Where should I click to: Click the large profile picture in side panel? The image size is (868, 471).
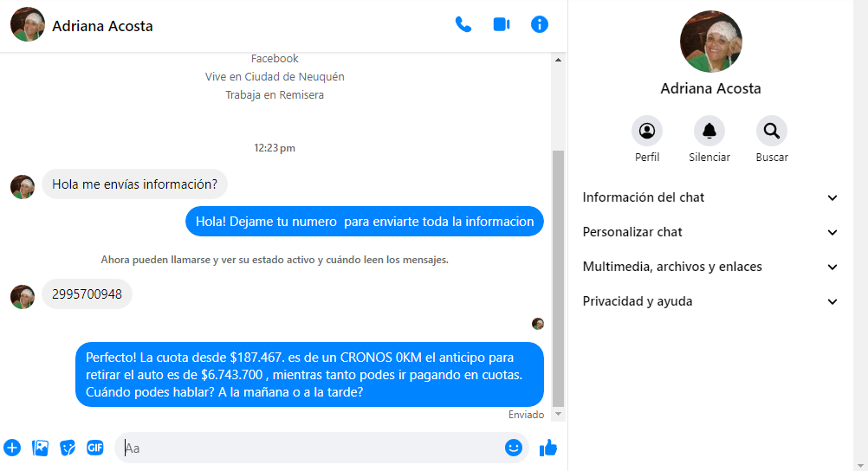tap(710, 42)
